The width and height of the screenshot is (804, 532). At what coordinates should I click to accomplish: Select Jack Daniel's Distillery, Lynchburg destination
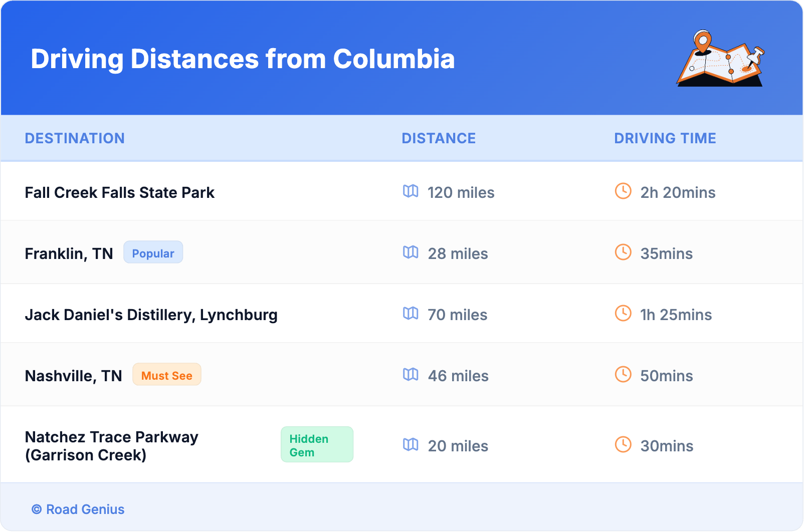[151, 315]
